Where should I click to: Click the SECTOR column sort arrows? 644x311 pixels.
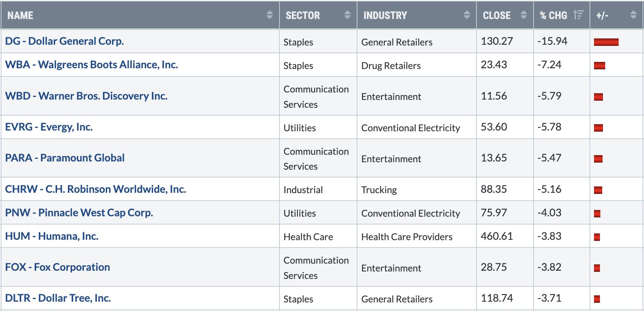[347, 15]
